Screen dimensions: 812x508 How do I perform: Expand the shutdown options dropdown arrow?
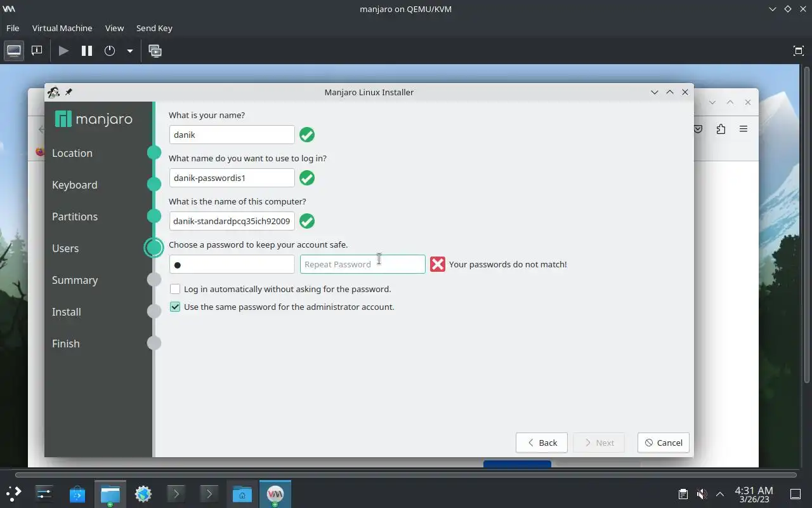pos(129,51)
